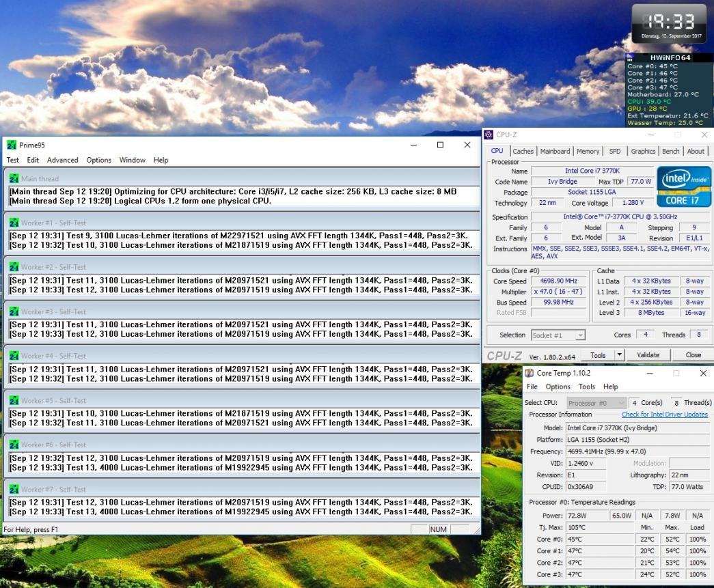
Task: Switch to the SPD tab in CPU-Z
Action: point(615,151)
